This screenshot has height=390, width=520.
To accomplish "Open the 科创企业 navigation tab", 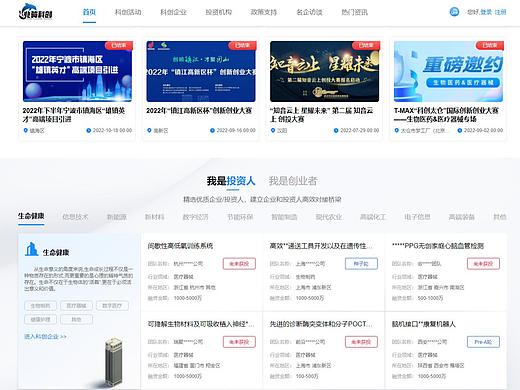I will pyautogui.click(x=173, y=12).
